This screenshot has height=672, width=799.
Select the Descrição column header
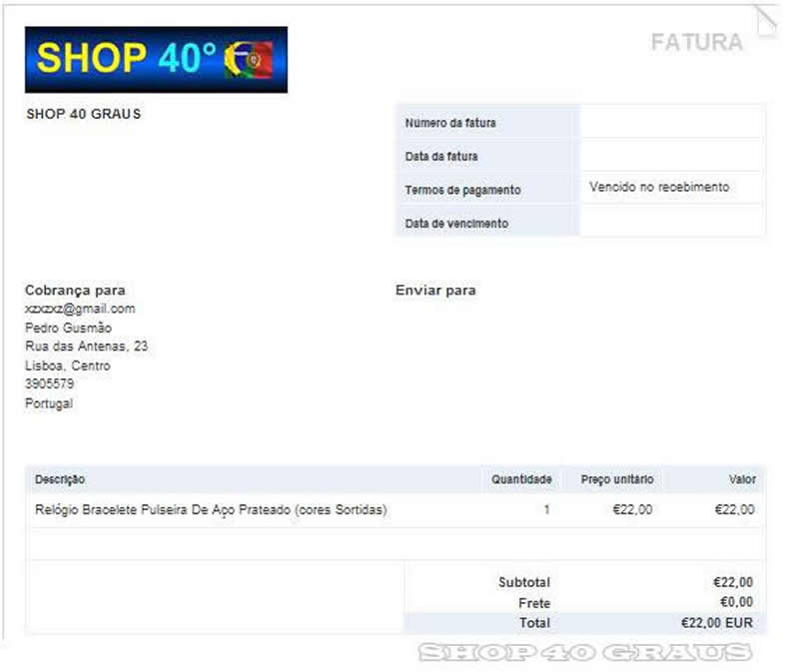(60, 479)
